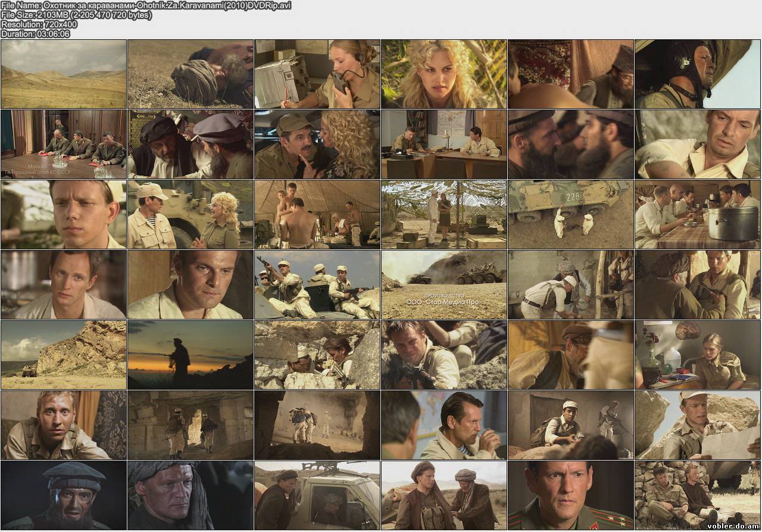The height and width of the screenshot is (532, 762).
Task: Select thumbnail of blond soldier beside patterned curtain
Action: tap(64, 425)
